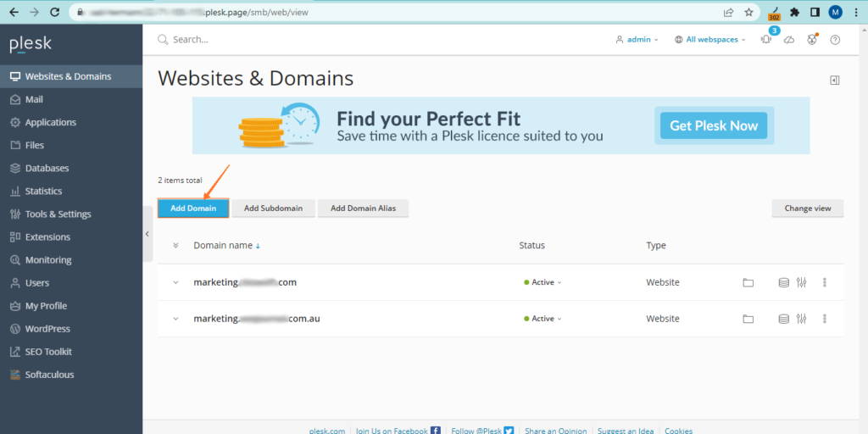Viewport: 868px width, 434px height.
Task: Expand the marketing .com.au domain row
Action: (x=175, y=319)
